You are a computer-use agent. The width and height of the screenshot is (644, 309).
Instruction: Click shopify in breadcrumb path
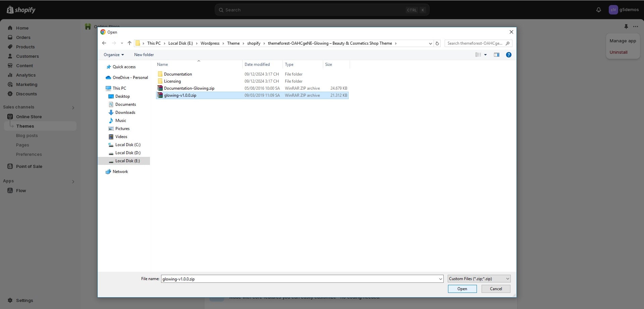pyautogui.click(x=254, y=43)
